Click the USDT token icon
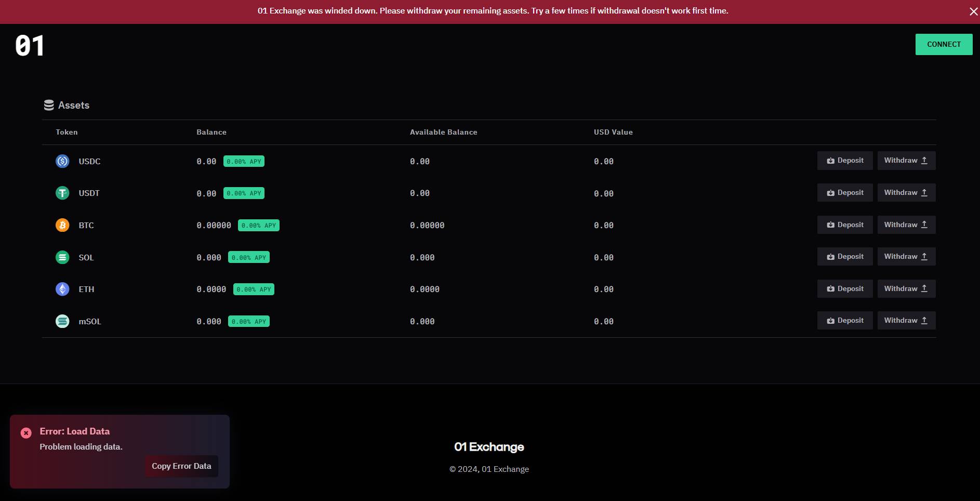Screen dimensions: 980x501 point(62,193)
